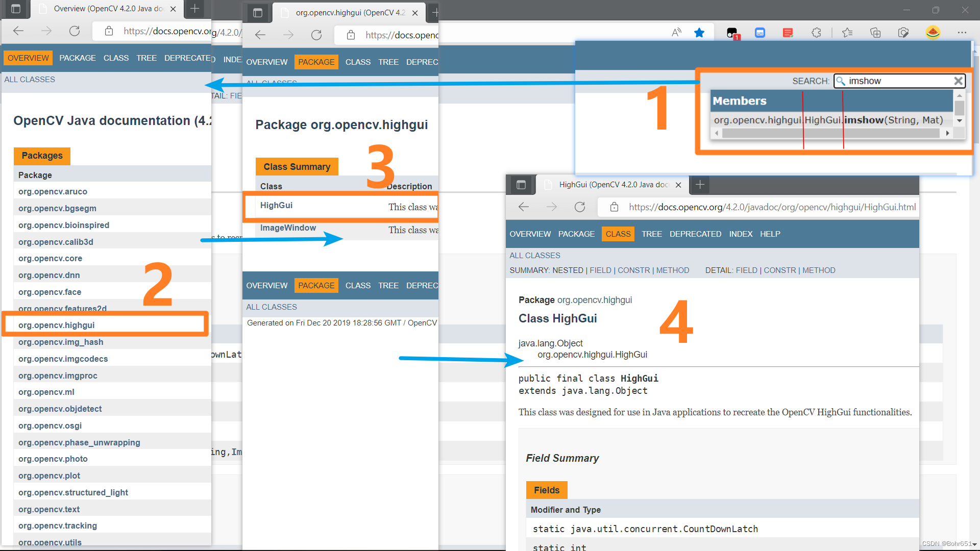This screenshot has width=980, height=551.
Task: Click the imshow search input field
Action: 898,81
